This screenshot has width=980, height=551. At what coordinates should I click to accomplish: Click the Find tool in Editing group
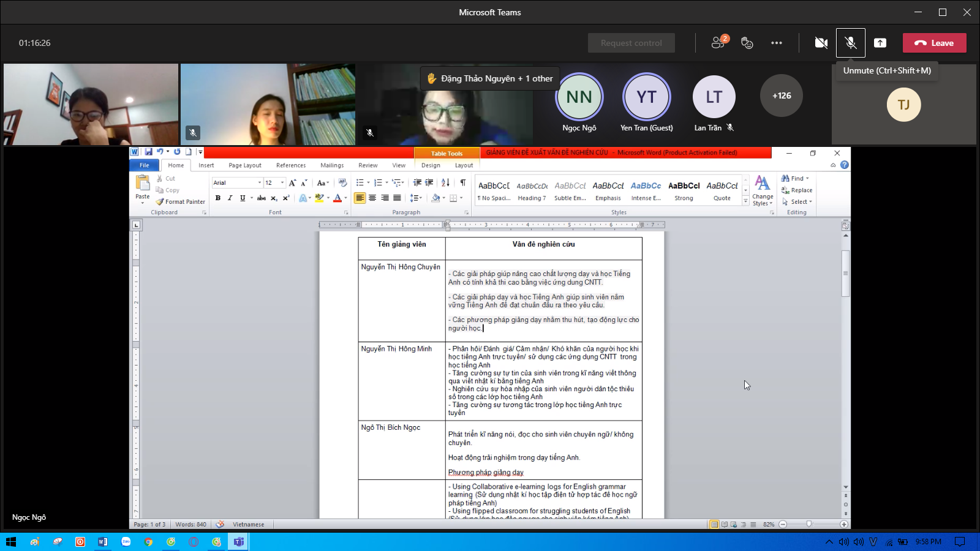point(795,178)
